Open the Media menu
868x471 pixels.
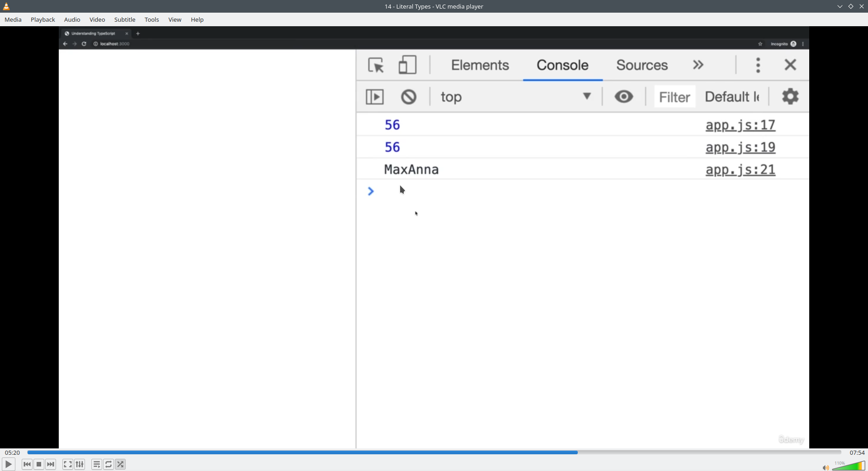(x=13, y=19)
